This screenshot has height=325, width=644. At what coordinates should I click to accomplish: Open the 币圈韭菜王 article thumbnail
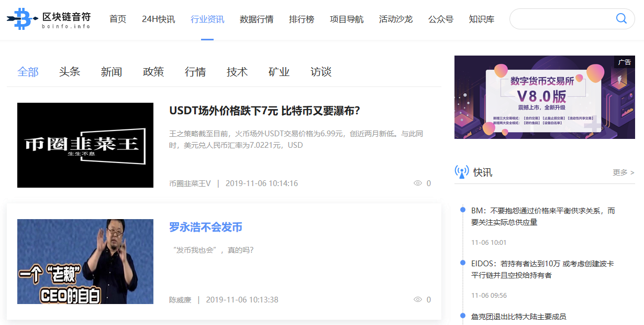85,145
